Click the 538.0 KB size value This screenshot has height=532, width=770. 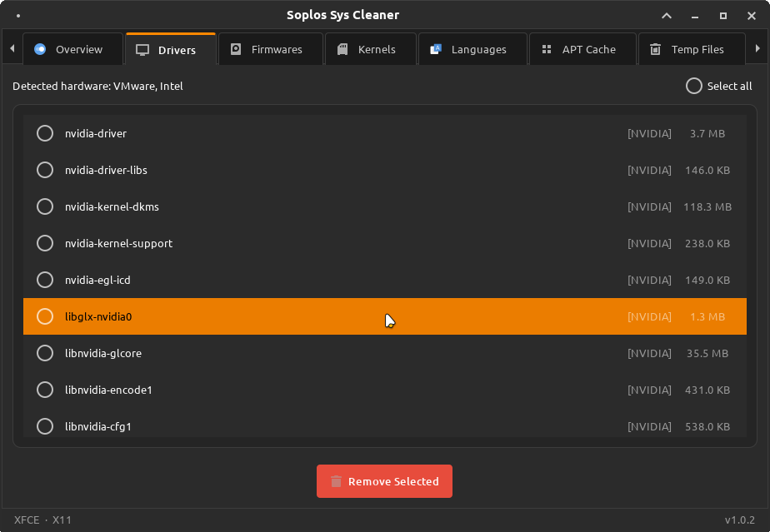pos(707,426)
